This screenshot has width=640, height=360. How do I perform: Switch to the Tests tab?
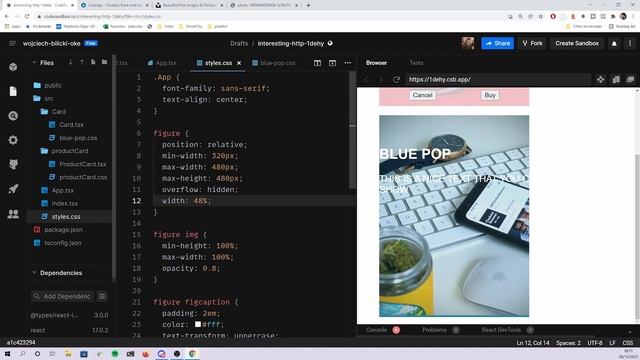click(416, 63)
